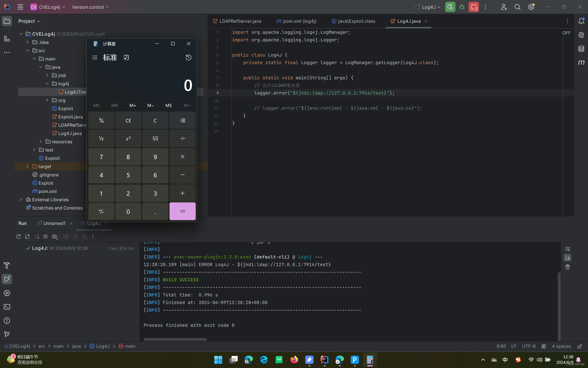Screen dimensions: 588x368
Task: Stop running processes with red stop button
Action: pyautogui.click(x=474, y=7)
